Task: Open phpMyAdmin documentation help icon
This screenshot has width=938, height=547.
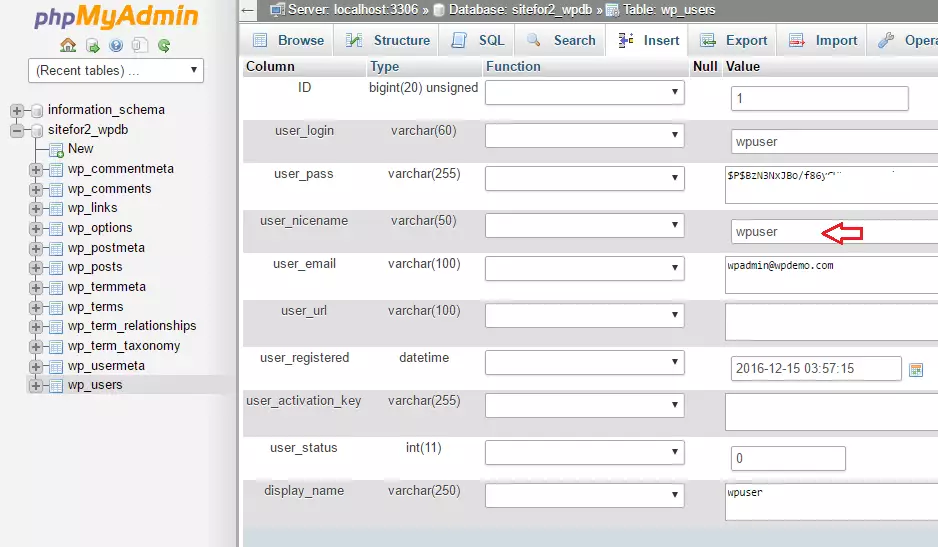Action: tap(116, 45)
